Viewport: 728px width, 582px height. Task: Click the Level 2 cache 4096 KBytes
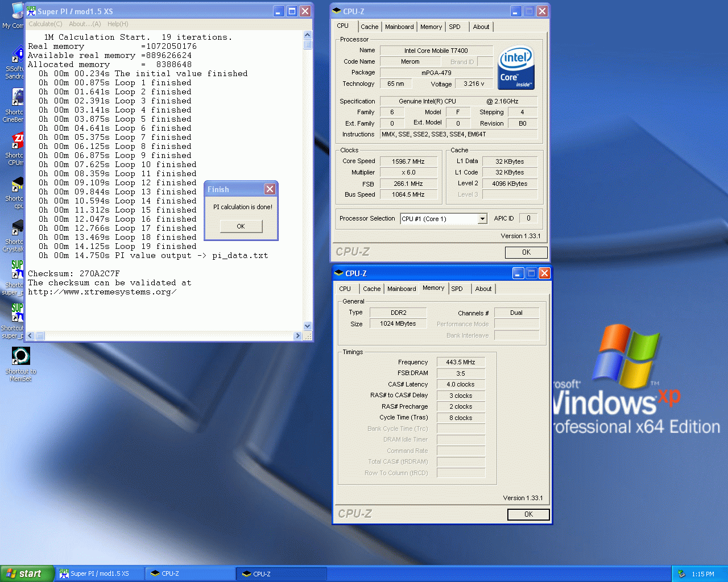510,184
